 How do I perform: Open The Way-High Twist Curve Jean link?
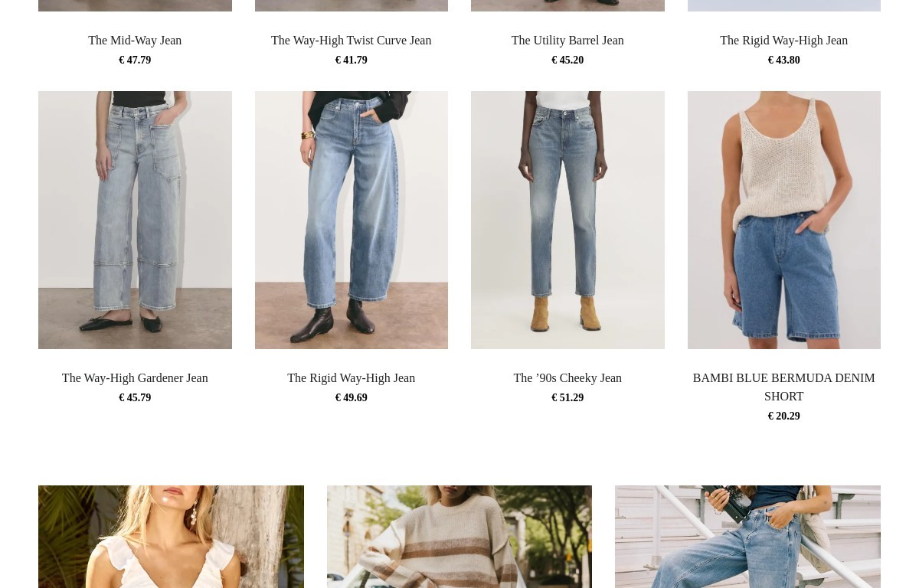(351, 41)
